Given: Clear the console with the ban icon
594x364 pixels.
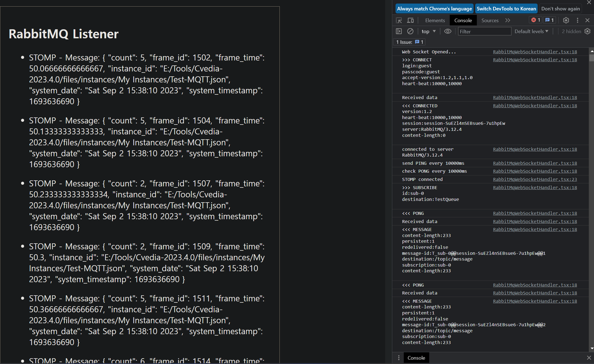Looking at the screenshot, I should (x=410, y=31).
